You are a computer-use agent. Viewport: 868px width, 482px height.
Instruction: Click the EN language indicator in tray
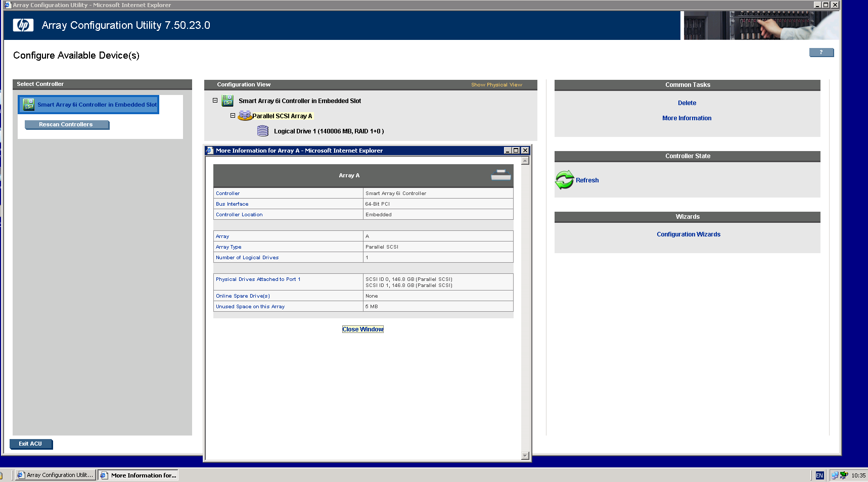pyautogui.click(x=819, y=475)
